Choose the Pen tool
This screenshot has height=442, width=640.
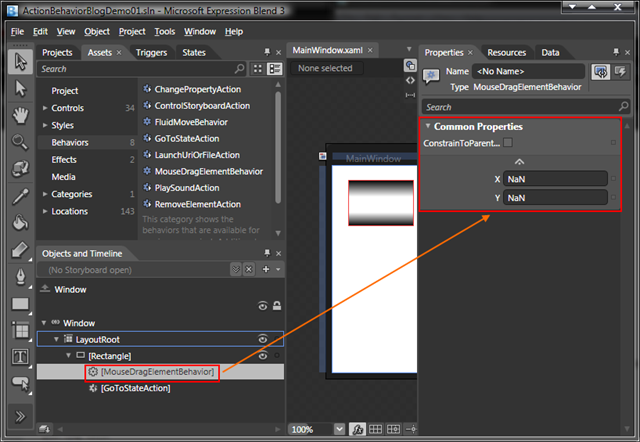tap(20, 277)
